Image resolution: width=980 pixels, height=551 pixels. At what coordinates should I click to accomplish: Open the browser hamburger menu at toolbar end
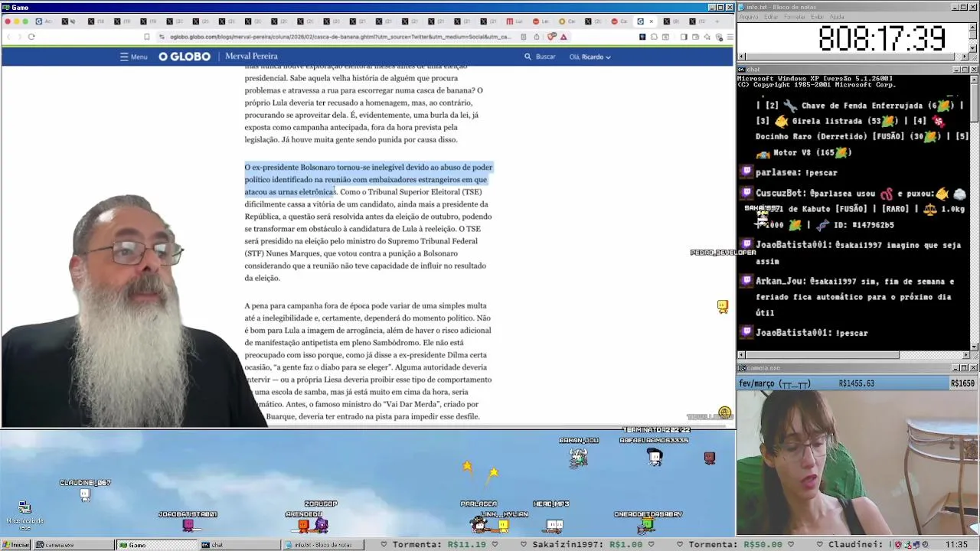point(729,37)
